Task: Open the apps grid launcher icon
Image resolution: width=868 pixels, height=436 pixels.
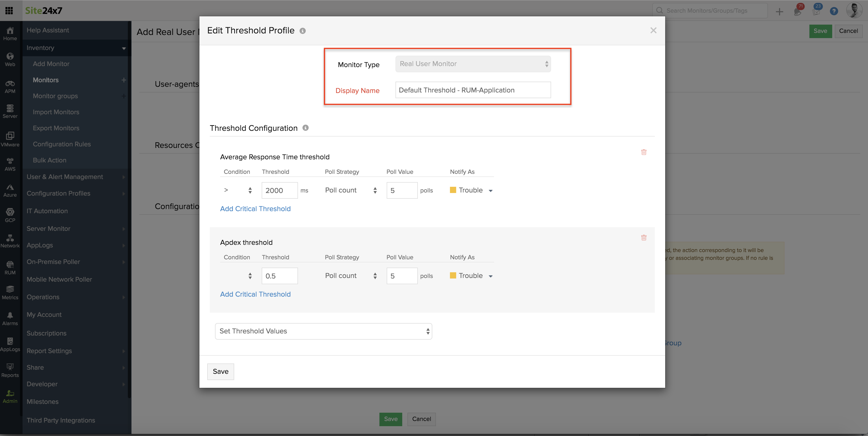Action: 9,10
